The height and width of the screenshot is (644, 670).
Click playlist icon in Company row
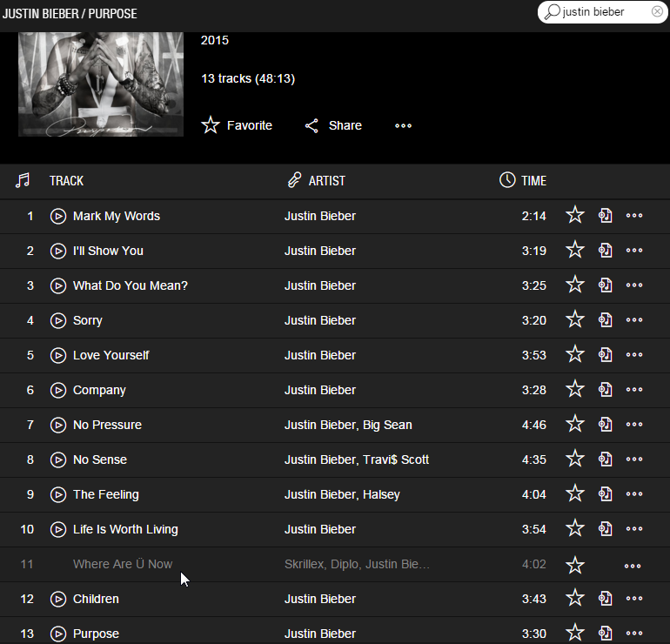click(605, 390)
